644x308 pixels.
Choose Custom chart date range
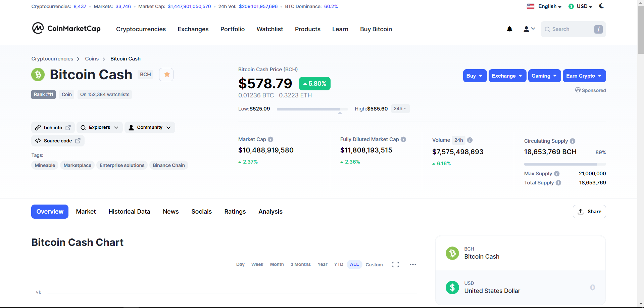pos(374,265)
